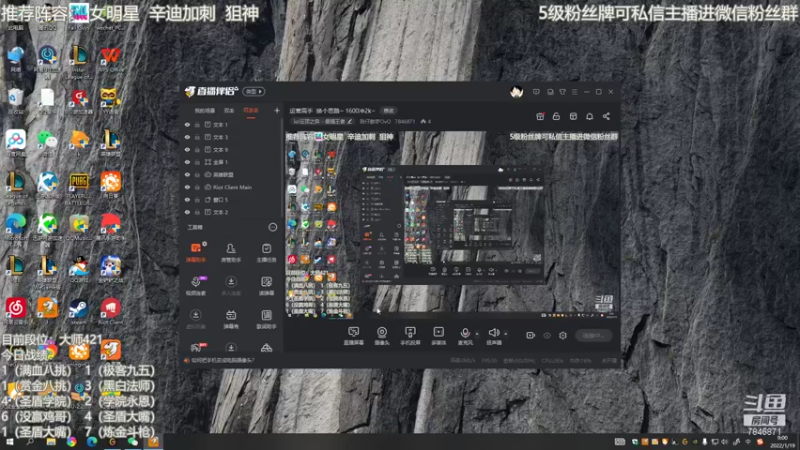
Task: Open the 弹幕助手 tool in toolbox
Action: pos(196,252)
